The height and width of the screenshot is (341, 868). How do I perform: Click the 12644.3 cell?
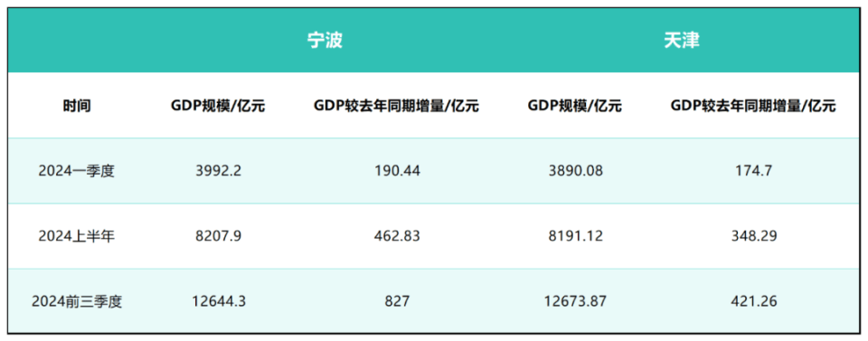(218, 302)
